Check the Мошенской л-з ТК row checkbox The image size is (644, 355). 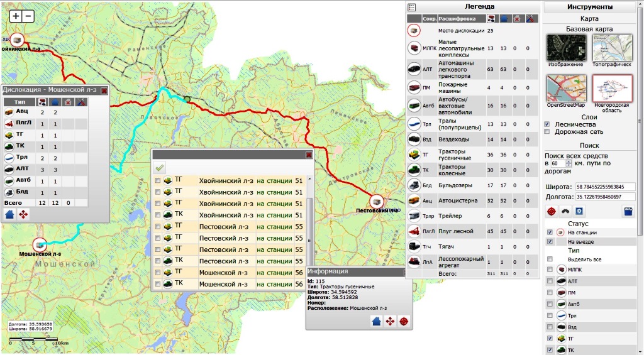[x=158, y=284]
